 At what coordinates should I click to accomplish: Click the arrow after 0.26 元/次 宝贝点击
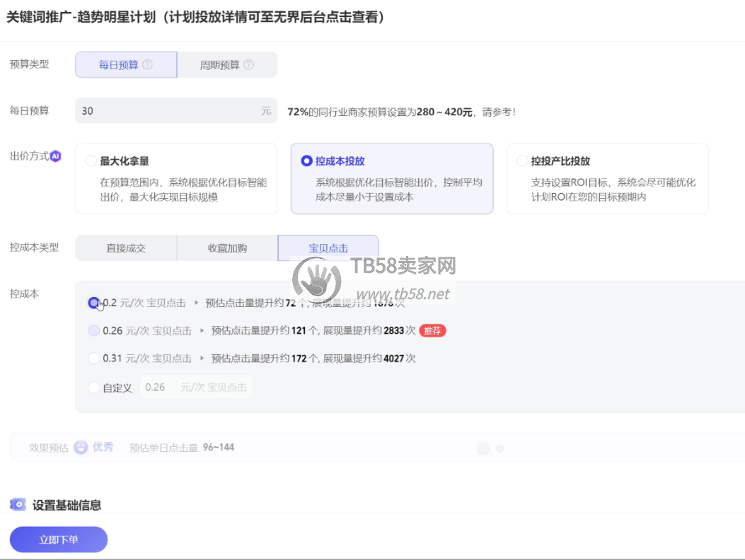click(x=202, y=330)
